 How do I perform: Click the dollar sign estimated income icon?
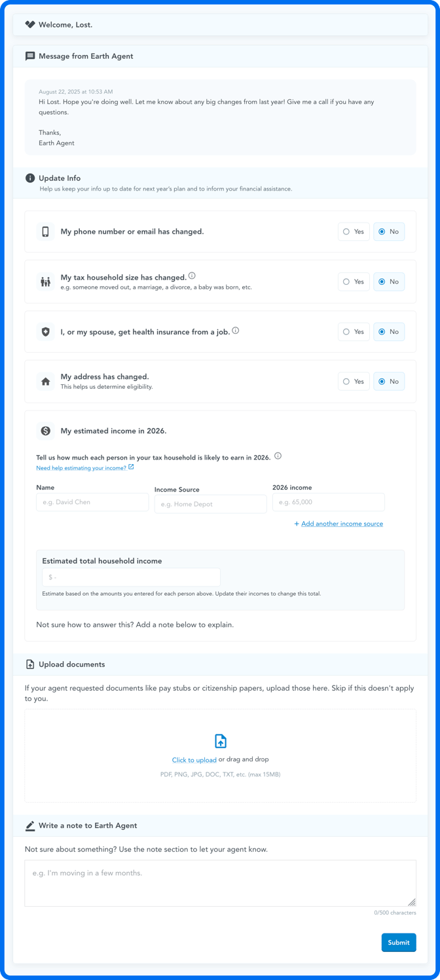(x=45, y=431)
